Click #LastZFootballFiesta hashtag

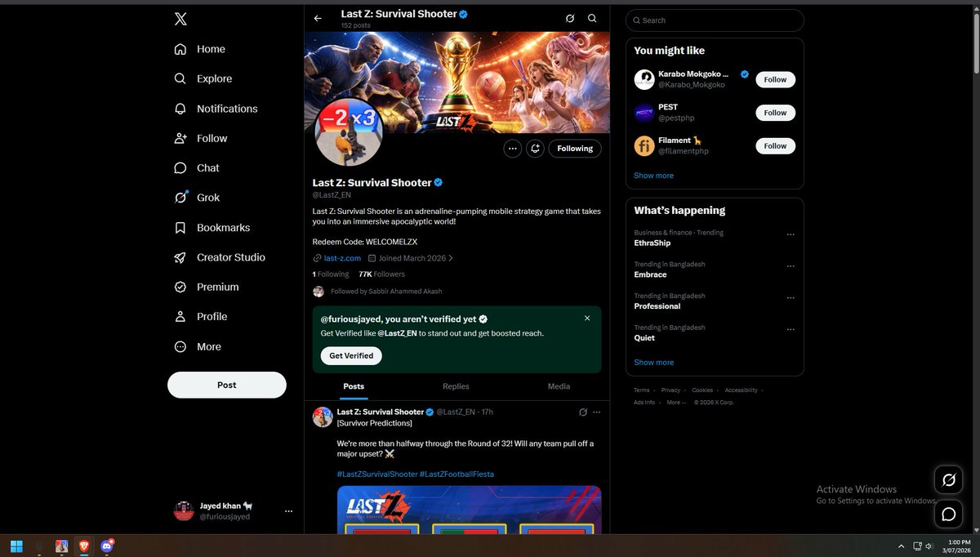457,475
